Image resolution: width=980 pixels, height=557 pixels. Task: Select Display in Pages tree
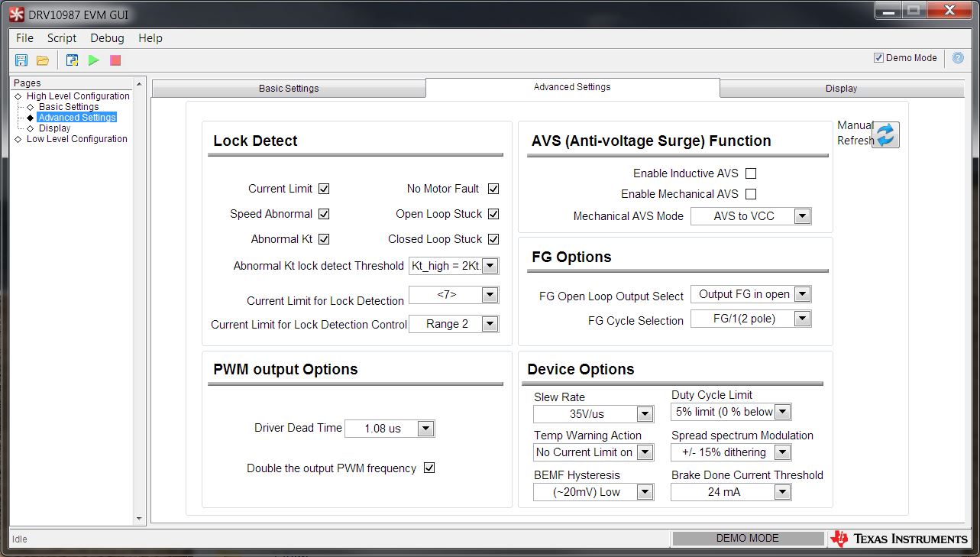tap(54, 128)
